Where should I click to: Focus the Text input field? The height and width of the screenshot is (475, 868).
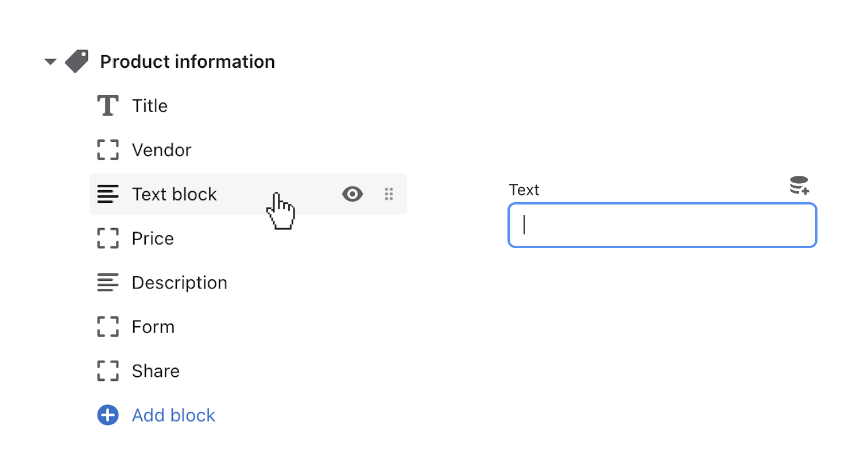(x=662, y=225)
